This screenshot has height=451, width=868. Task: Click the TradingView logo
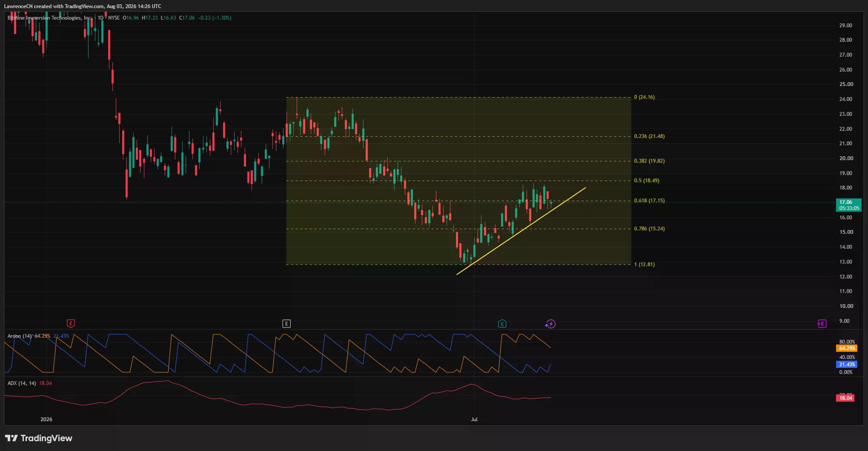[39, 438]
